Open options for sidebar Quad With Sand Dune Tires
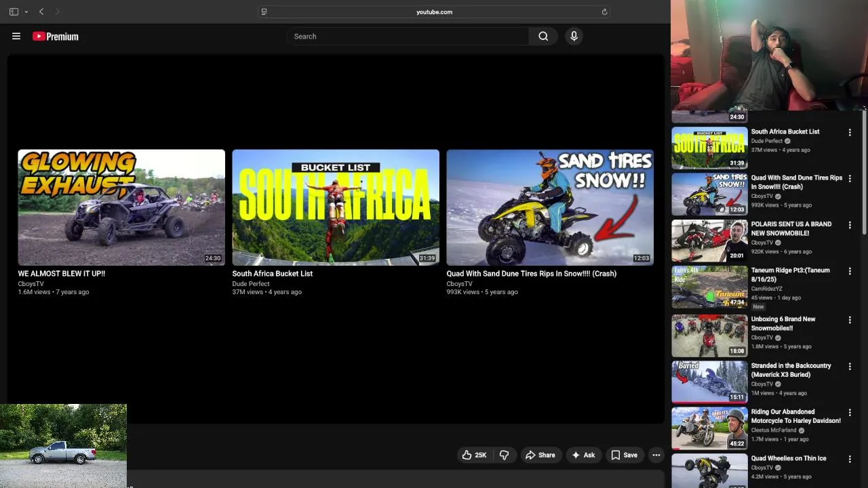Viewport: 868px width, 488px height. [850, 179]
